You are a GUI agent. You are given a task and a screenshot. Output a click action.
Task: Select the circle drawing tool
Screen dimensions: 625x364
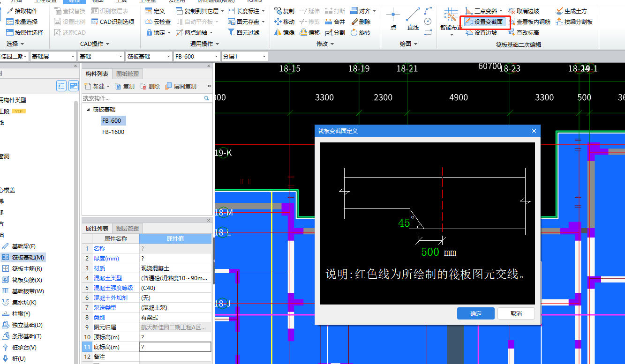[428, 22]
